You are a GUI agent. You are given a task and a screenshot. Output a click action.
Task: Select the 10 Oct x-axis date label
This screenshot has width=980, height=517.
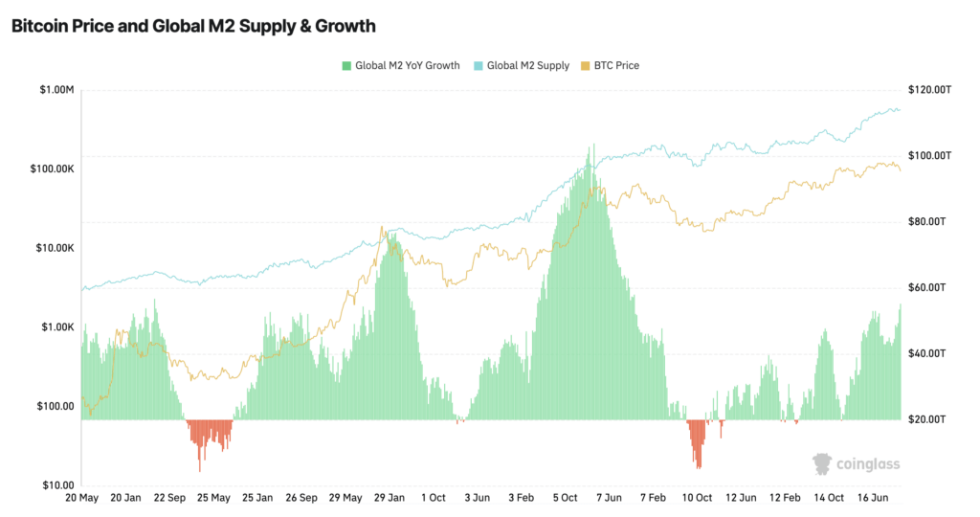point(697,498)
